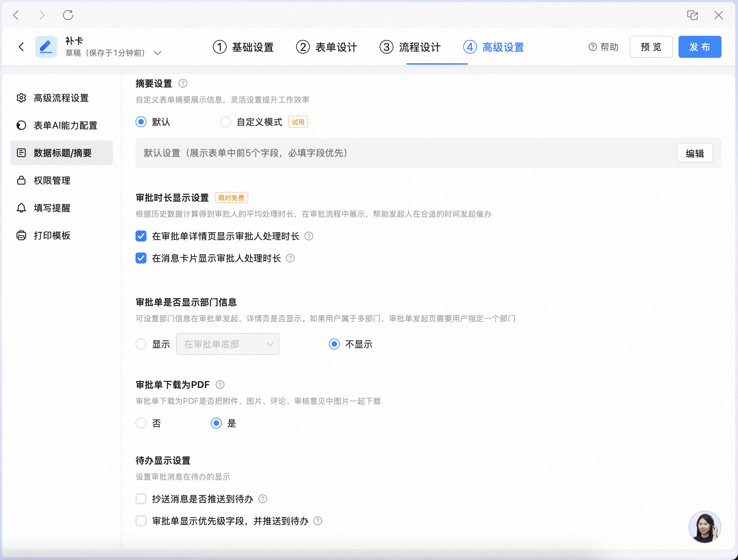Select the 高级设置 step tab
738x560 pixels.
(x=494, y=47)
